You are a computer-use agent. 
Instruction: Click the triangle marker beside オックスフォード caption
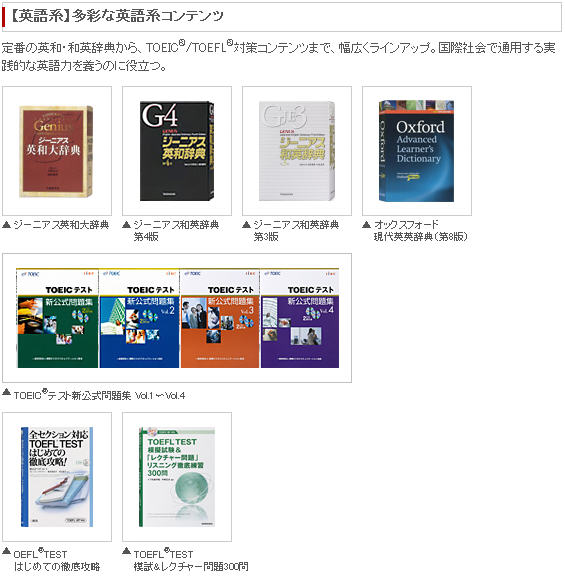coord(366,224)
